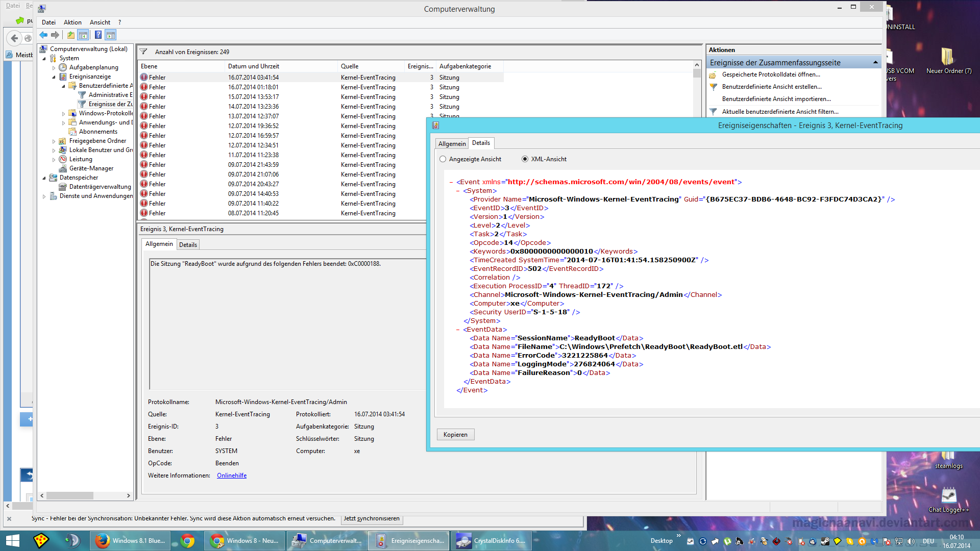
Task: Click the blue Back arrow in toolbar
Action: point(43,35)
